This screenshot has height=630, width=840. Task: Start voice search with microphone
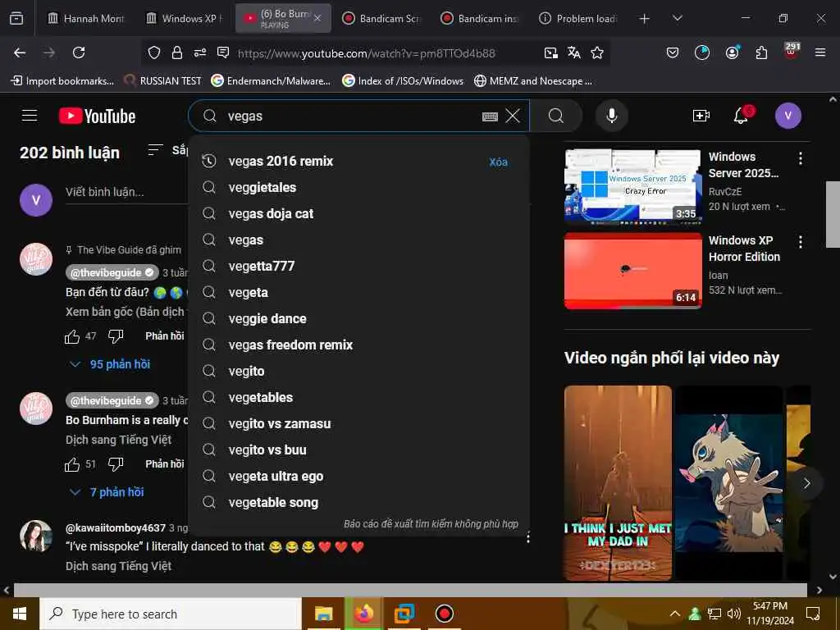pos(611,116)
